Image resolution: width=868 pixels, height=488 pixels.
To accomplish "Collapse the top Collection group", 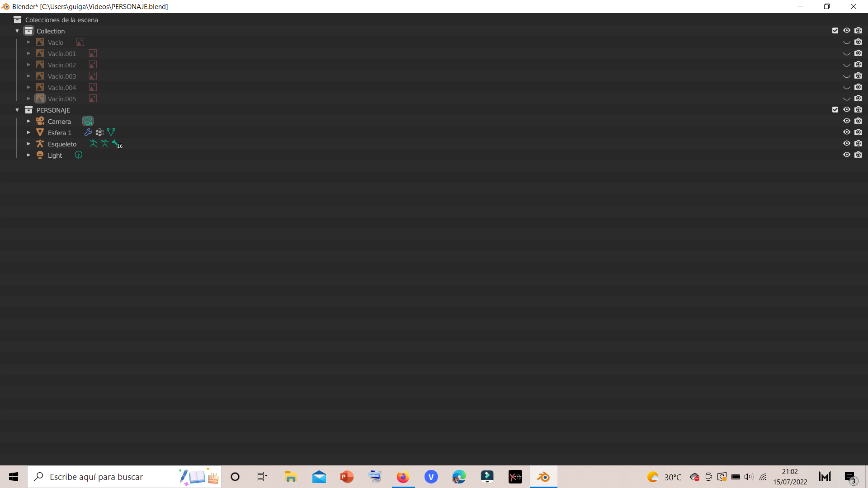I will click(x=17, y=31).
